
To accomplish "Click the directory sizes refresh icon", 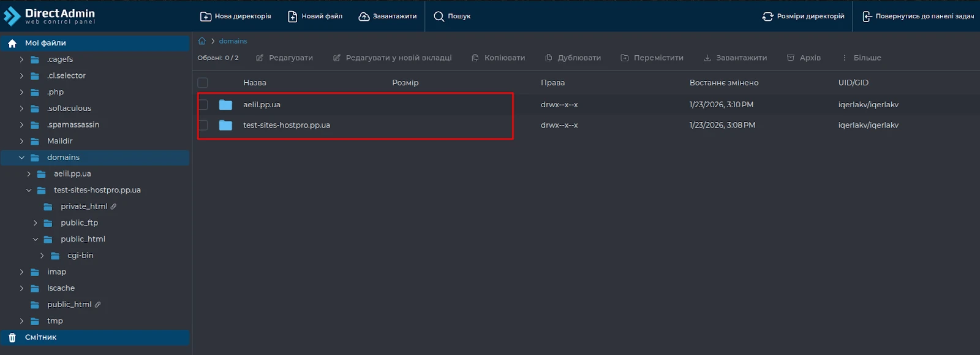I will (767, 17).
